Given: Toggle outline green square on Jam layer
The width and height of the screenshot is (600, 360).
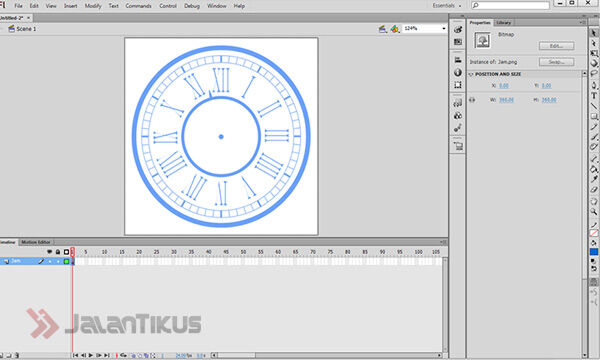Looking at the screenshot, I should tap(66, 261).
